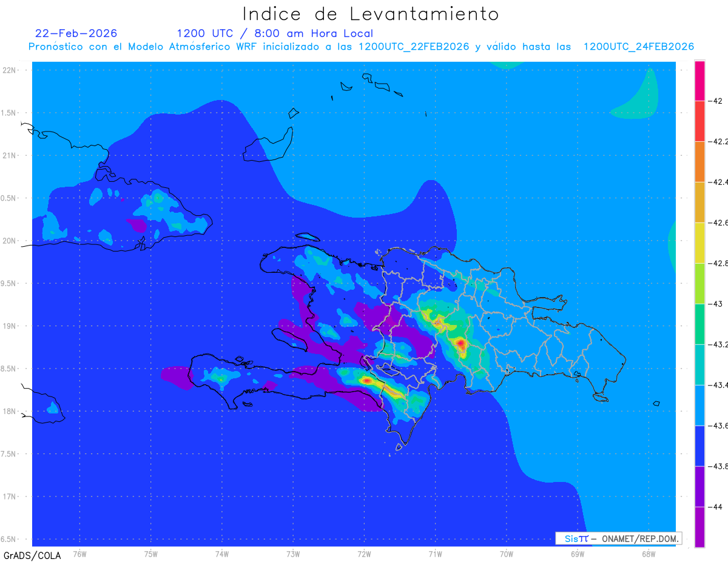Click the "71W" longitude label
The width and height of the screenshot is (728, 562).
435,554
